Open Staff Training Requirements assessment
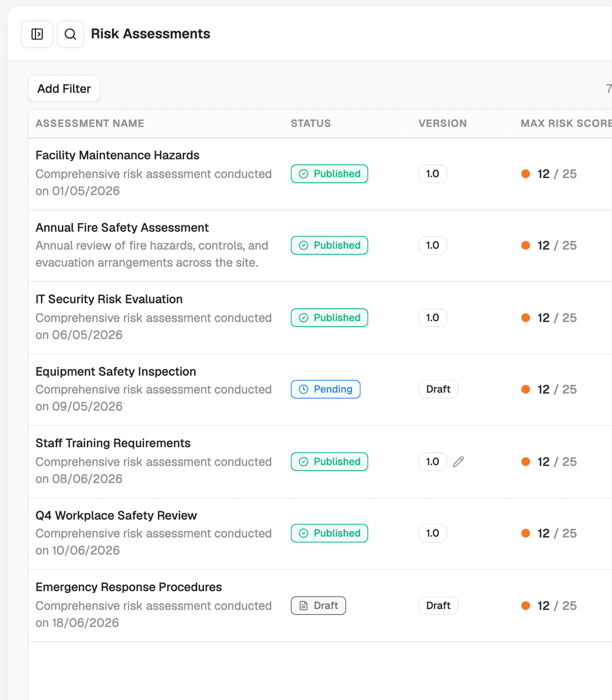The image size is (612, 700). [x=113, y=443]
